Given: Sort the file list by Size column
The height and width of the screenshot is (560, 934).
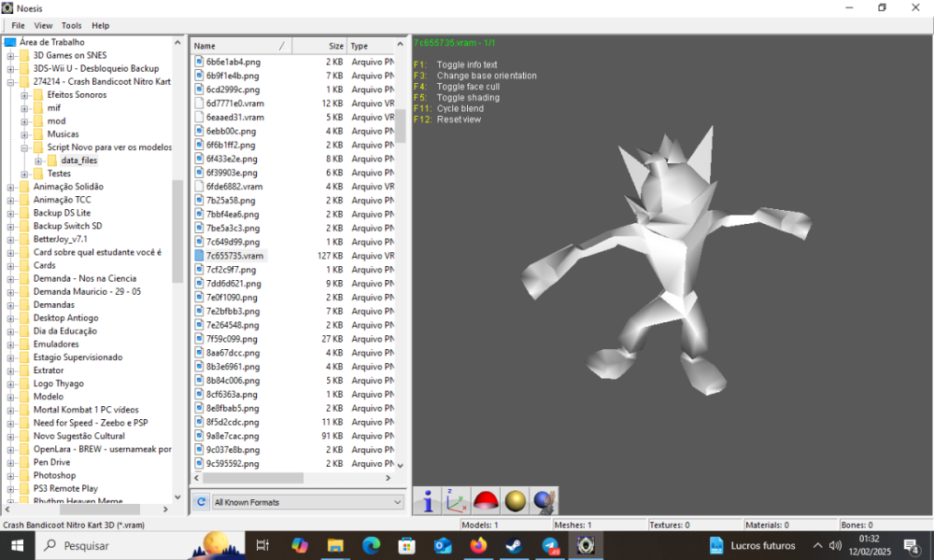Looking at the screenshot, I should 320,46.
